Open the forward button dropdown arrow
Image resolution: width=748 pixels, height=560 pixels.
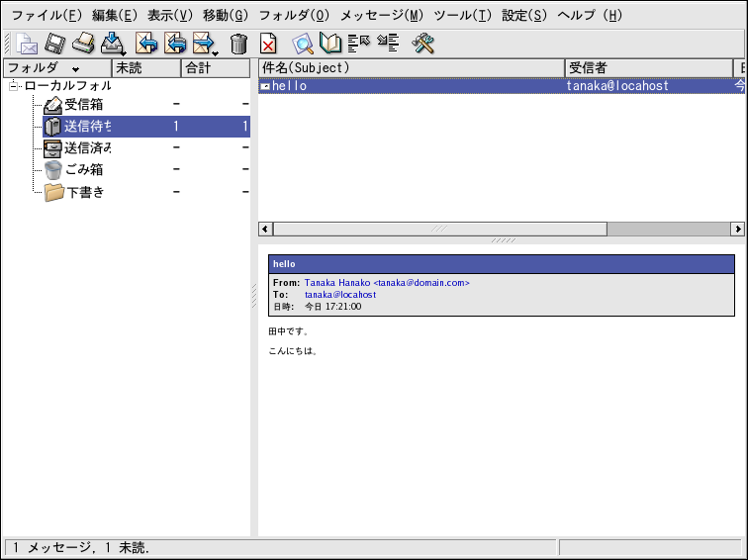[215, 49]
